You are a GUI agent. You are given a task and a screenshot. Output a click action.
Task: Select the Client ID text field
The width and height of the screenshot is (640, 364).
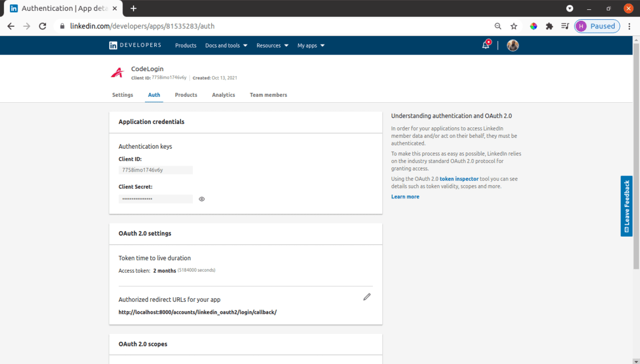coord(155,169)
